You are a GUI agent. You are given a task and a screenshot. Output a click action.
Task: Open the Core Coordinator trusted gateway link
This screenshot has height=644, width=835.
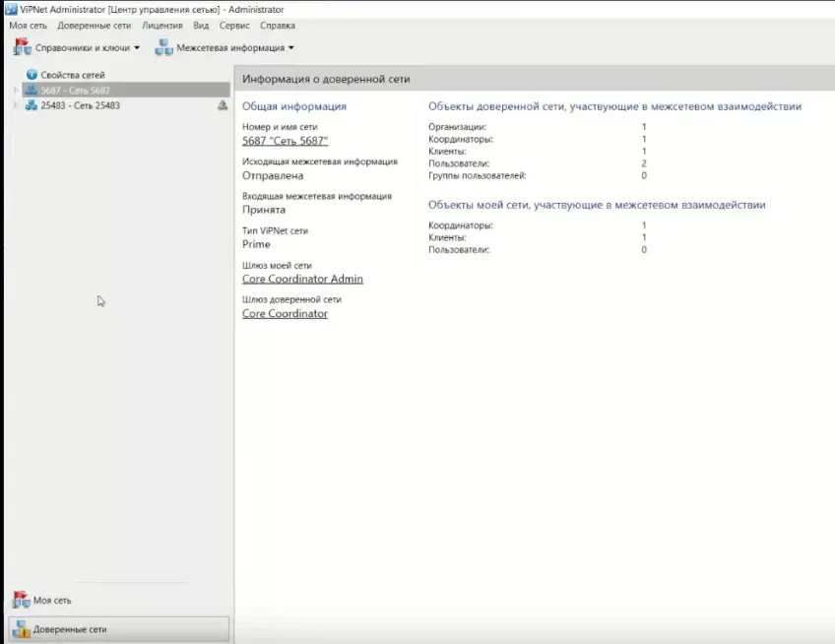(x=285, y=313)
